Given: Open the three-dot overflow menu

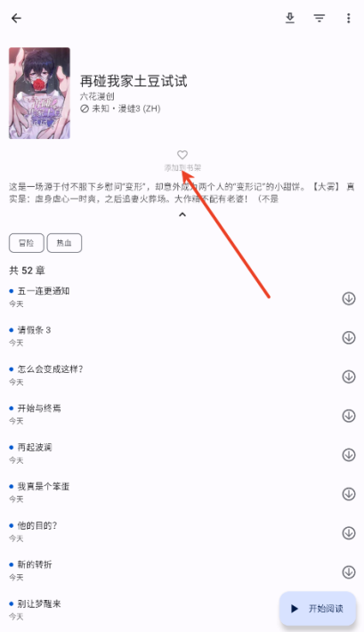Looking at the screenshot, I should (x=349, y=18).
